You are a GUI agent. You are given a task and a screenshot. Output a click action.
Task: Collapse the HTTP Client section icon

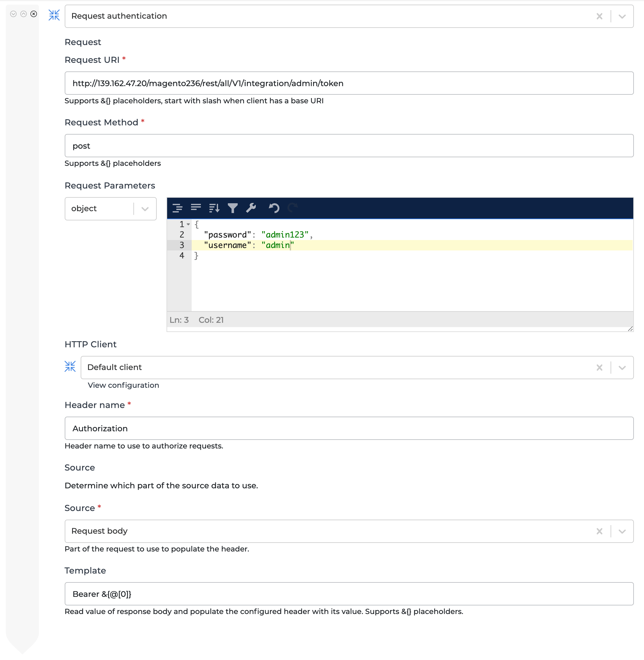point(70,367)
